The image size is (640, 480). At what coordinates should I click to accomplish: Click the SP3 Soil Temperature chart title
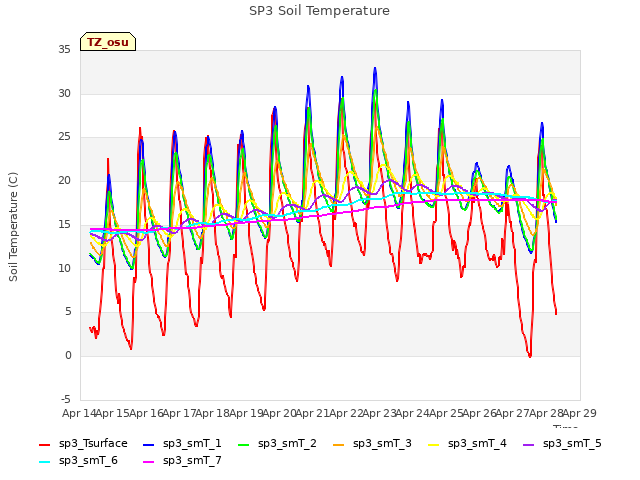click(320, 11)
